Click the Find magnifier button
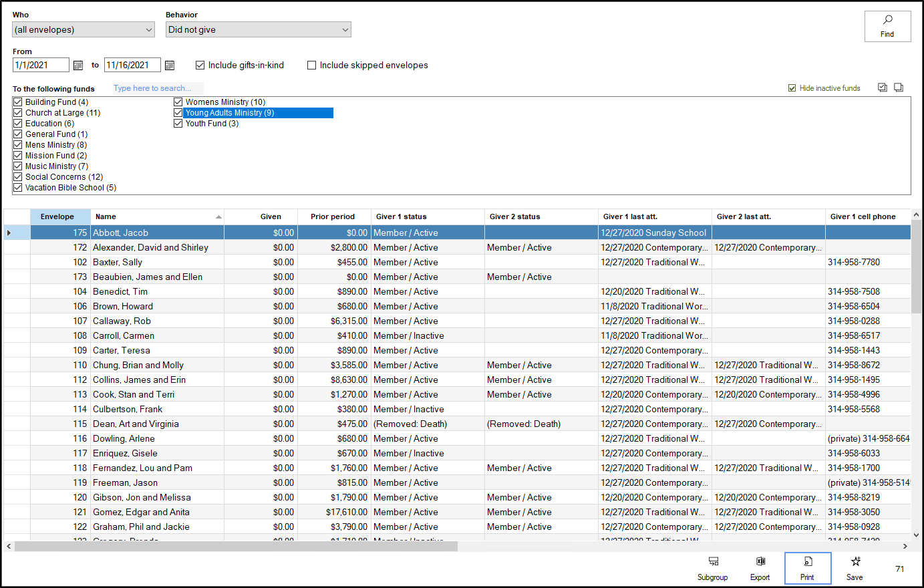The image size is (924, 588). pos(887,27)
